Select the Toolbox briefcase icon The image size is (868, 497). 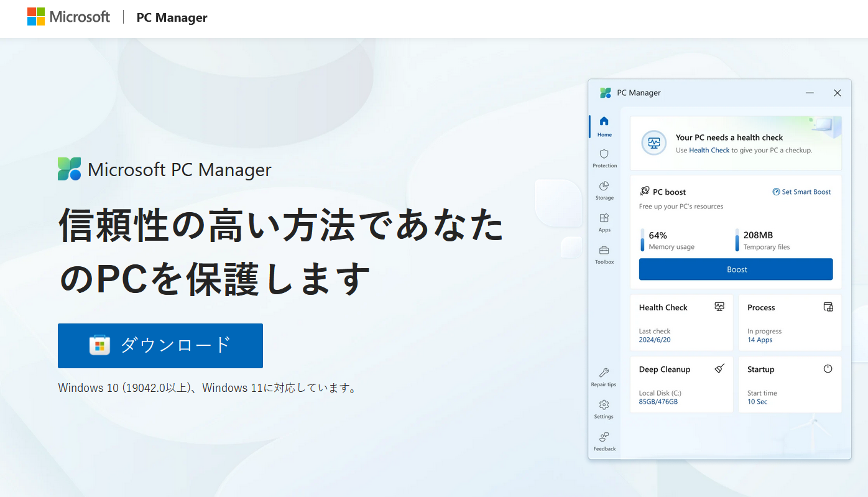pyautogui.click(x=604, y=255)
